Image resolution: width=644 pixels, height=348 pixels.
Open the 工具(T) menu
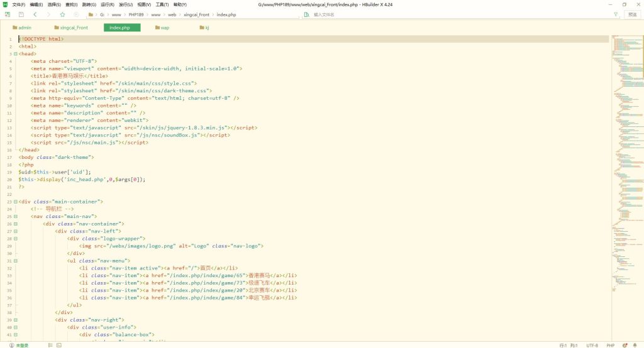coord(162,4)
